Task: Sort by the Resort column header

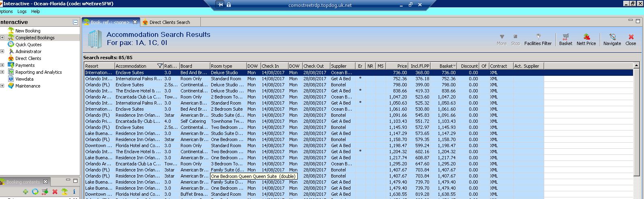Action: [x=99, y=66]
